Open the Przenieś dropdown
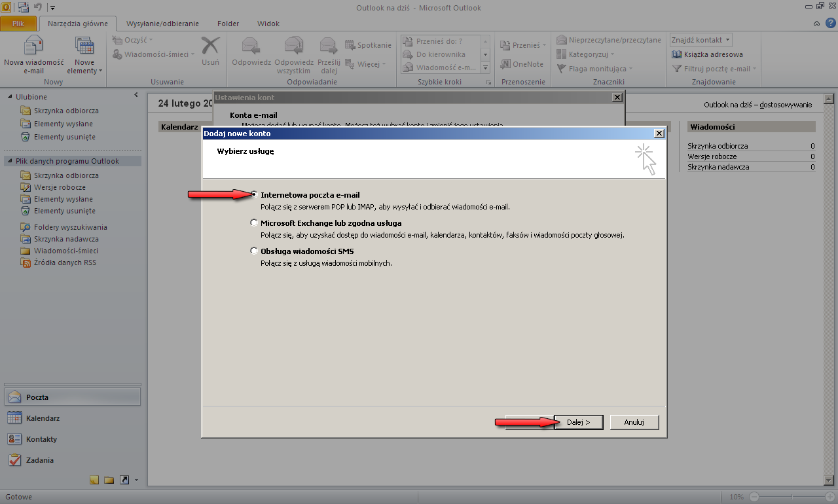 point(523,45)
